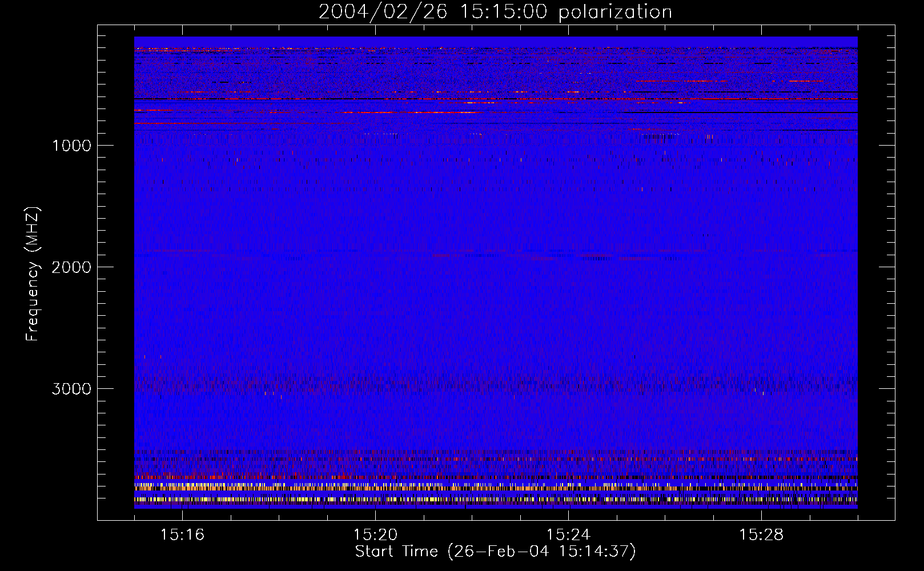Click the '15:24' time tick label
Image resolution: width=924 pixels, height=571 pixels.
568,535
